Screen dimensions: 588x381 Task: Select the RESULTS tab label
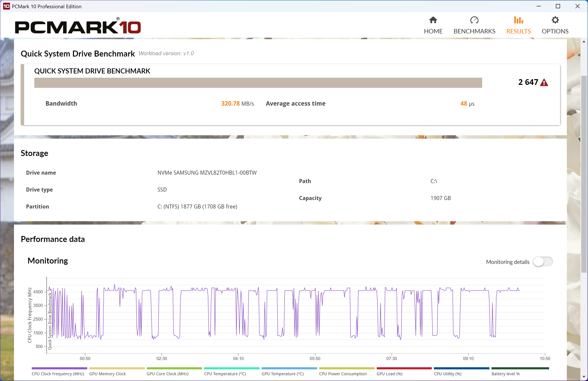(x=518, y=31)
